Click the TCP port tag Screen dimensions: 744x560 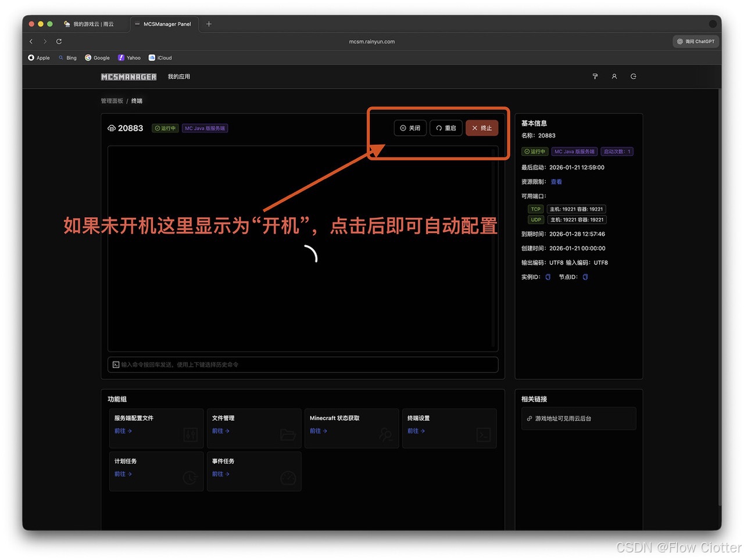click(x=535, y=209)
